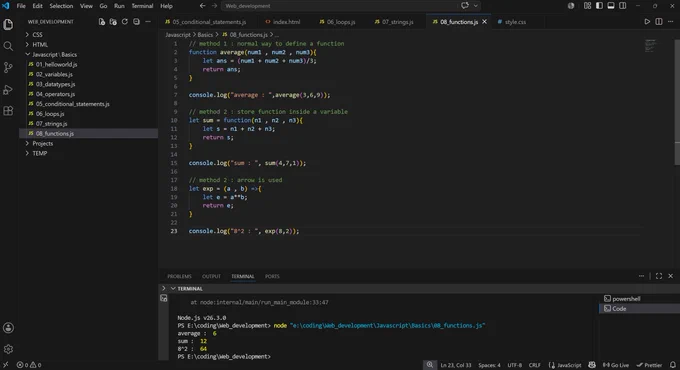Click the remote window icon in status bar
Screen dimensions: 680x370
click(6, 365)
